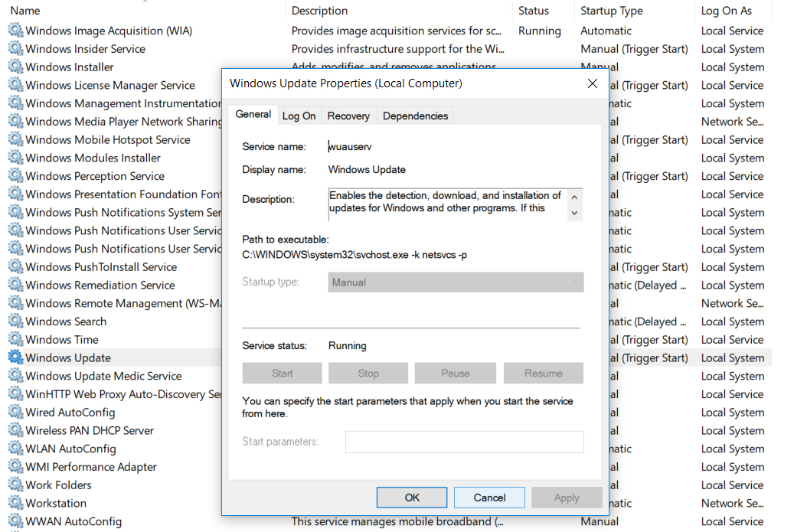Click Workstation row's Network Se... log on cell

coord(733,503)
